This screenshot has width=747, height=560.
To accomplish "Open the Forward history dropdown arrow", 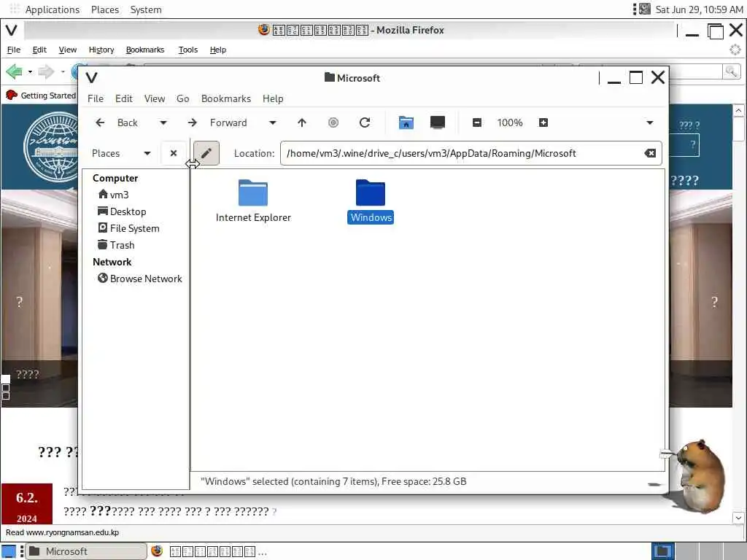I will [273, 122].
